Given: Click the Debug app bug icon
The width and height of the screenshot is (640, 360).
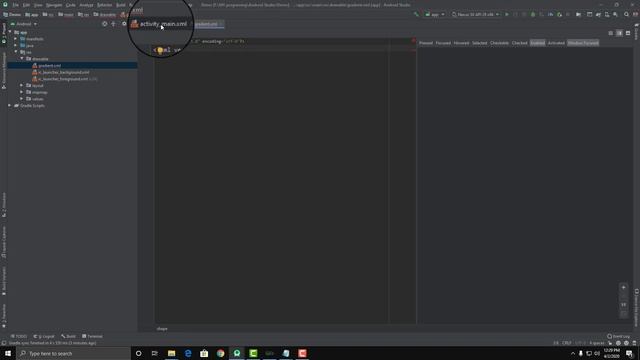Looking at the screenshot, I should [x=533, y=14].
